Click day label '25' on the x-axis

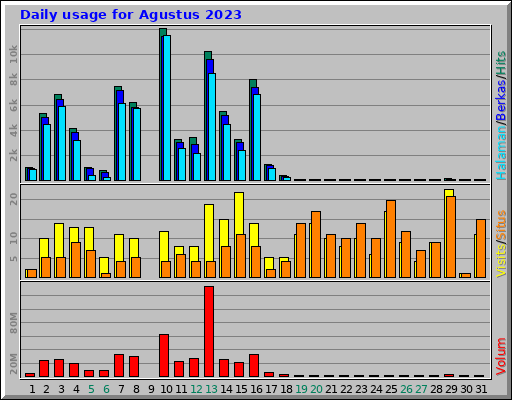391,389
